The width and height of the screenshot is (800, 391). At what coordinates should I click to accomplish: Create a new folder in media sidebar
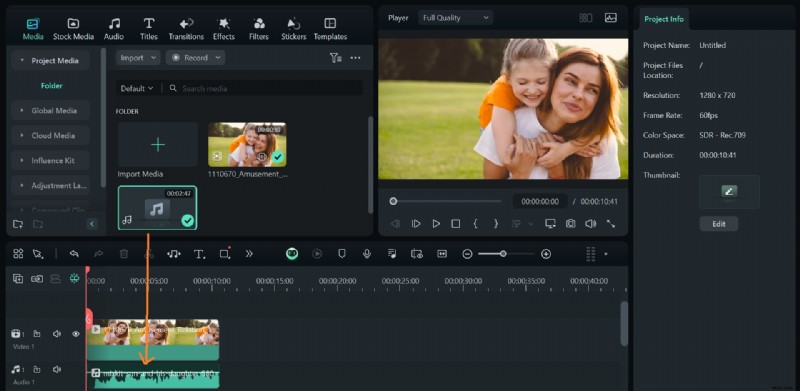(18, 224)
